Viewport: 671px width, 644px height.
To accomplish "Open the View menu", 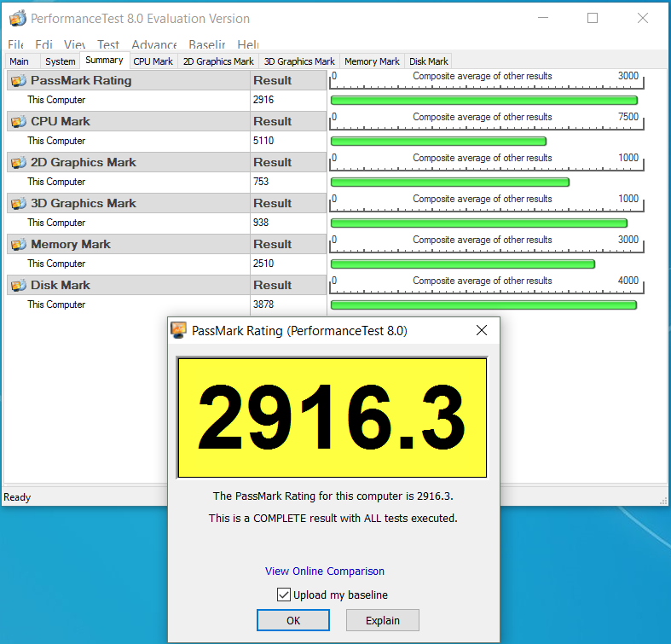I will pos(74,44).
